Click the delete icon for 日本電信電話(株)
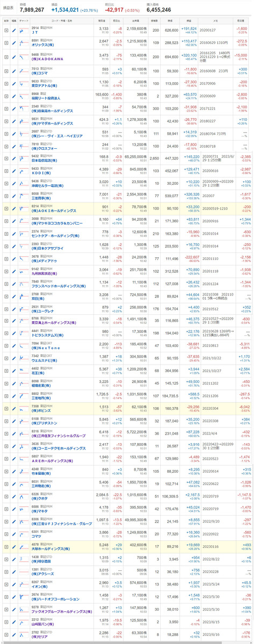This screenshot has width=258, height=644. pyautogui.click(x=6, y=158)
